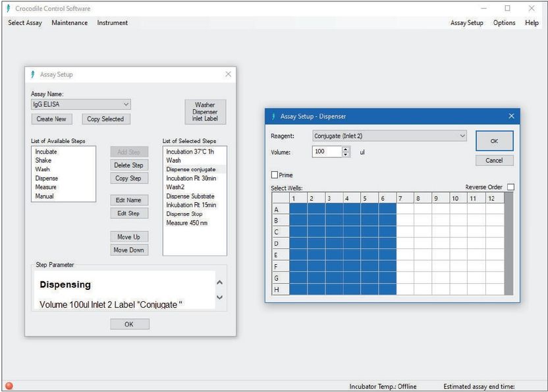Select well A7 in the plate grid

(406, 209)
